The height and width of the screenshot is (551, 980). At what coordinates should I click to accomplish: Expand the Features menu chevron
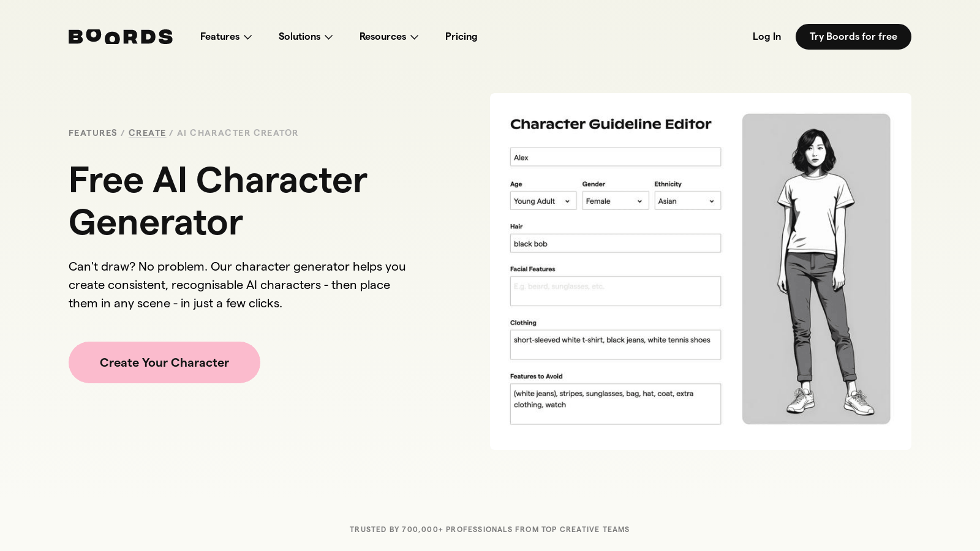click(247, 37)
